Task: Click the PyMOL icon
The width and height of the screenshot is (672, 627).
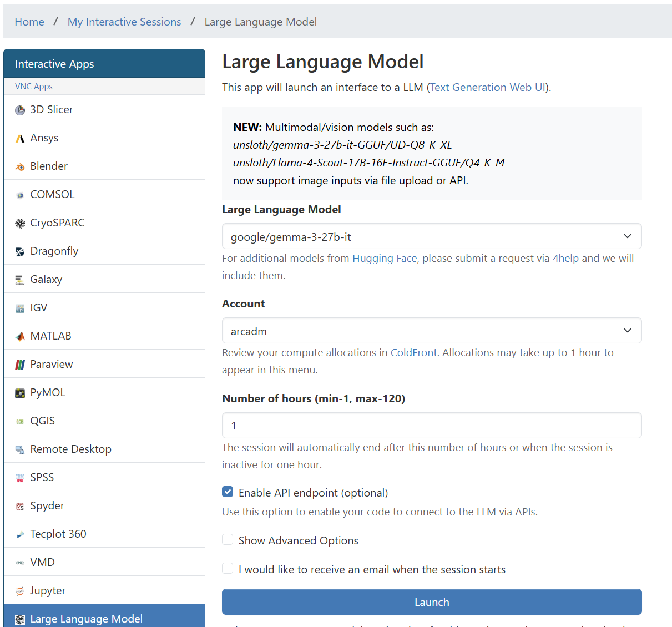Action: pos(20,393)
